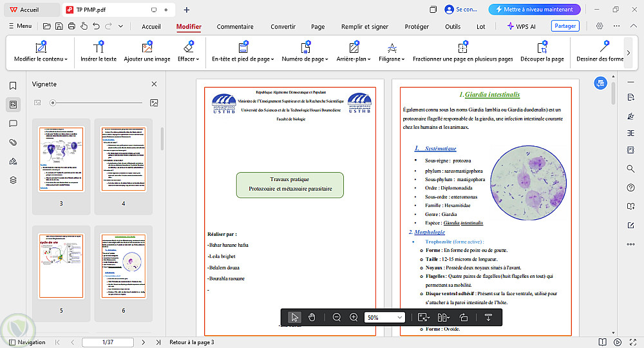This screenshot has height=348, width=644.
Task: Toggle reading mode book icon in status bar
Action: [602, 342]
